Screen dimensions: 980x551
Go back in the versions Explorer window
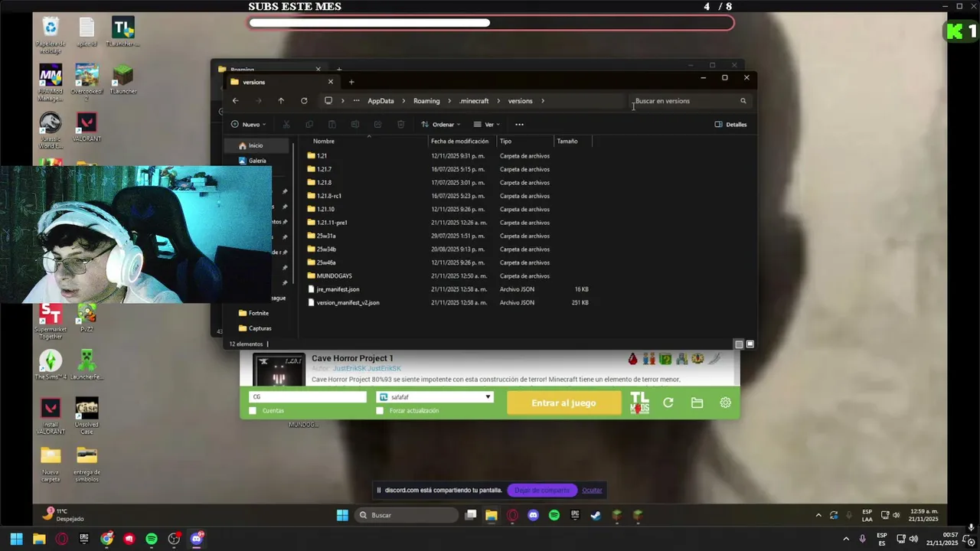(x=236, y=101)
